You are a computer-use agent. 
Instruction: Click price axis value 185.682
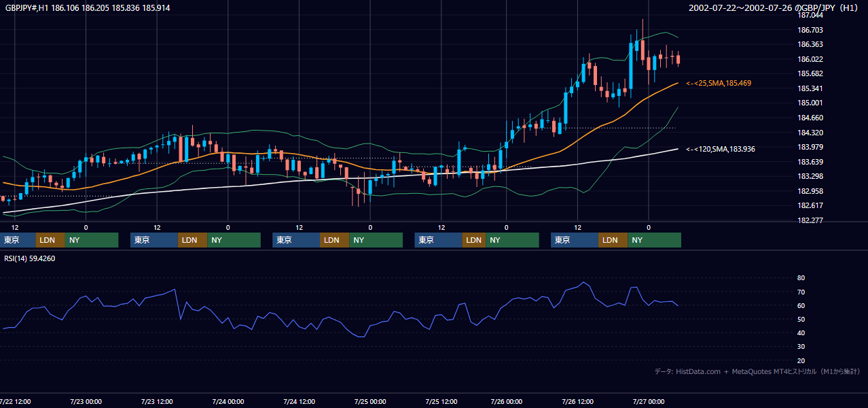810,74
